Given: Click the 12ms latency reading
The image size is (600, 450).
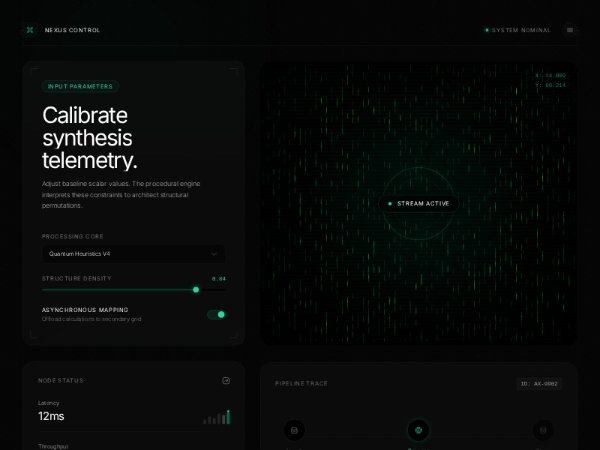Looking at the screenshot, I should coord(51,415).
